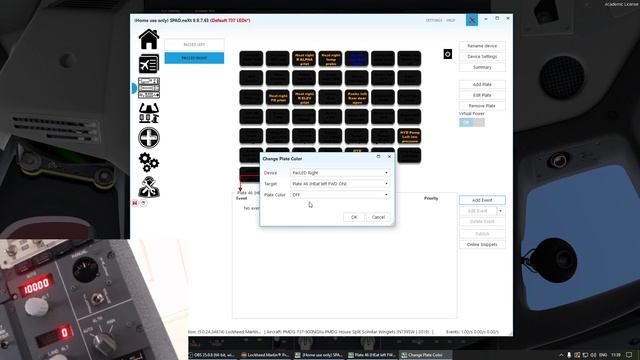Image resolution: width=640 pixels, height=360 pixels.
Task: Click the Edit Plate button
Action: click(482, 95)
